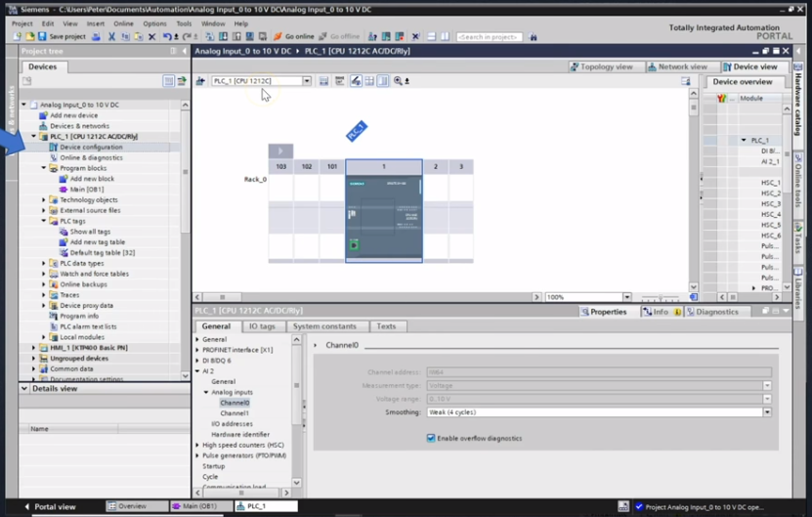Click the Search in project field
This screenshot has height=517, width=812.
[x=490, y=37]
